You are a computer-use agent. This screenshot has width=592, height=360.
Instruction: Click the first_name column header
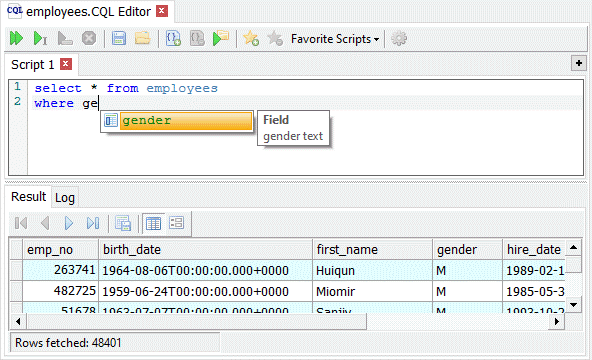point(372,249)
